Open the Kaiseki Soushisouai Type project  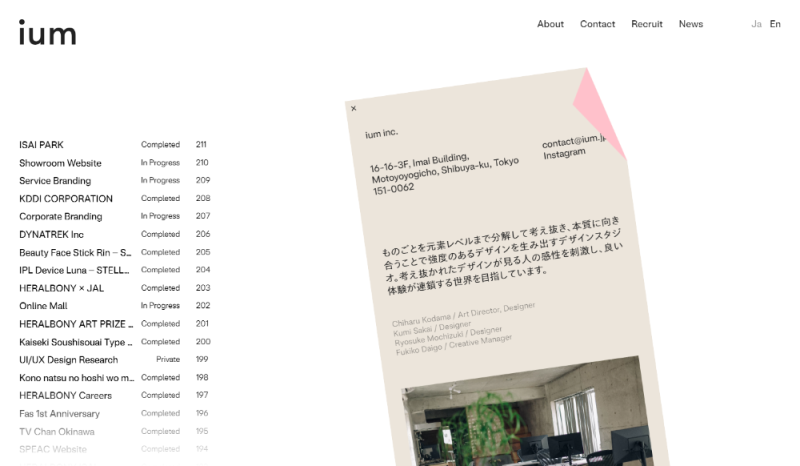[x=76, y=342]
